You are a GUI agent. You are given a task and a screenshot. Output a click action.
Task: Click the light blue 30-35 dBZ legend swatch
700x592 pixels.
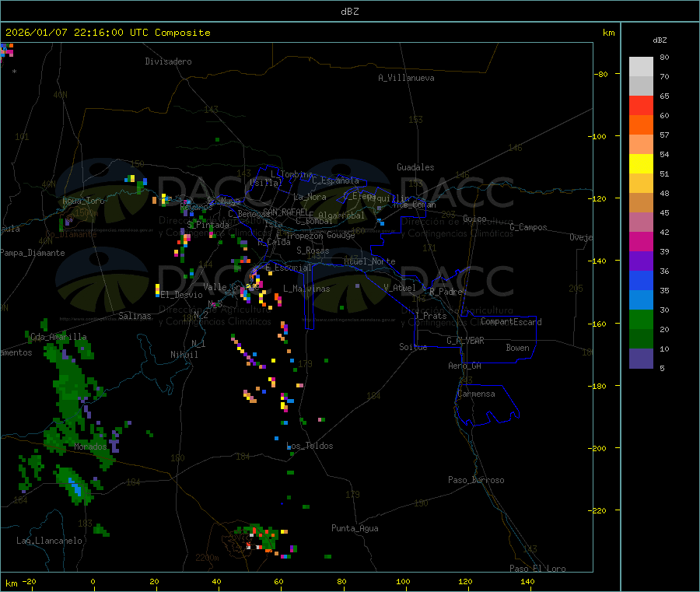click(x=641, y=300)
